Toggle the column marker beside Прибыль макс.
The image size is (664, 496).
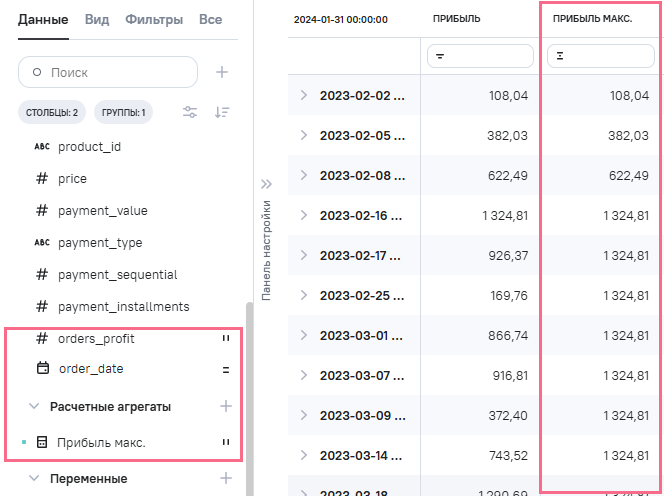pos(226,442)
